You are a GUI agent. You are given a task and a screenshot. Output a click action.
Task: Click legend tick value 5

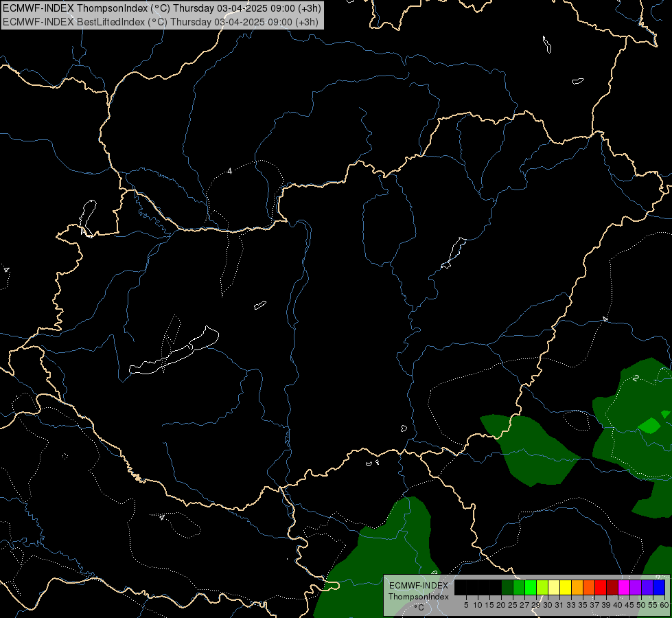[466, 605]
